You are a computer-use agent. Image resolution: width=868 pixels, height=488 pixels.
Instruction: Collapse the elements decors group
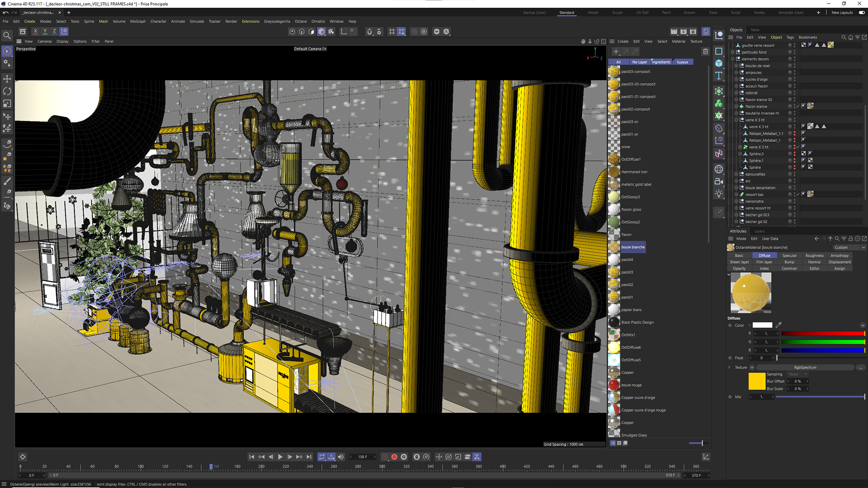tap(732, 59)
